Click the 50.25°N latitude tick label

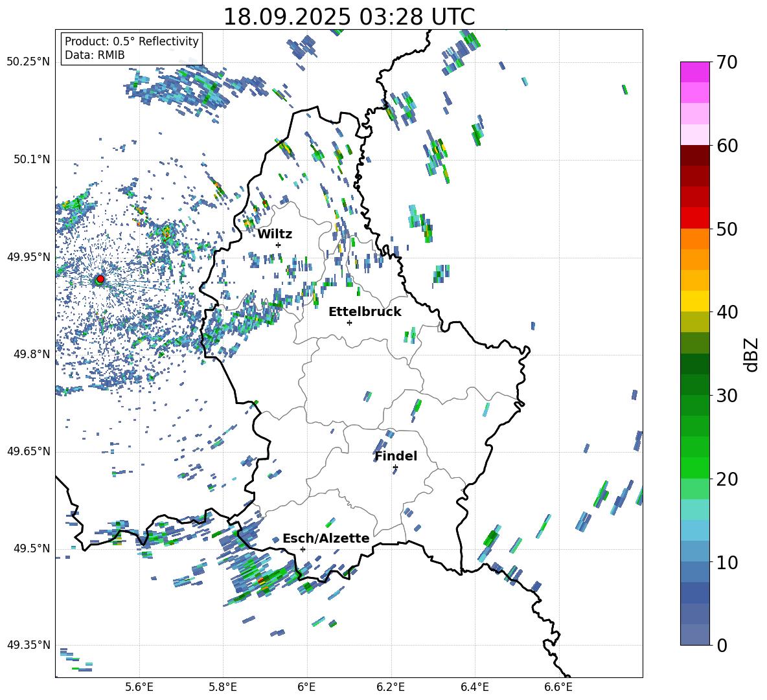(29, 62)
